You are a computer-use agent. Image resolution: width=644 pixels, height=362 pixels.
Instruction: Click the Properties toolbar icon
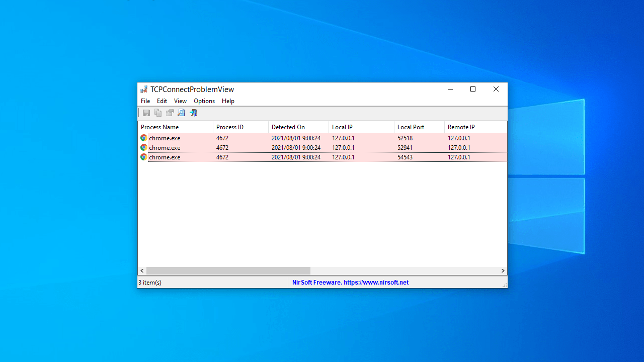click(x=170, y=113)
